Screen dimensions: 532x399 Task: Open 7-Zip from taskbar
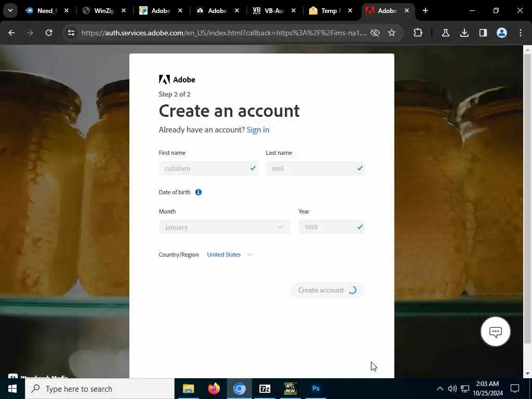(x=264, y=389)
